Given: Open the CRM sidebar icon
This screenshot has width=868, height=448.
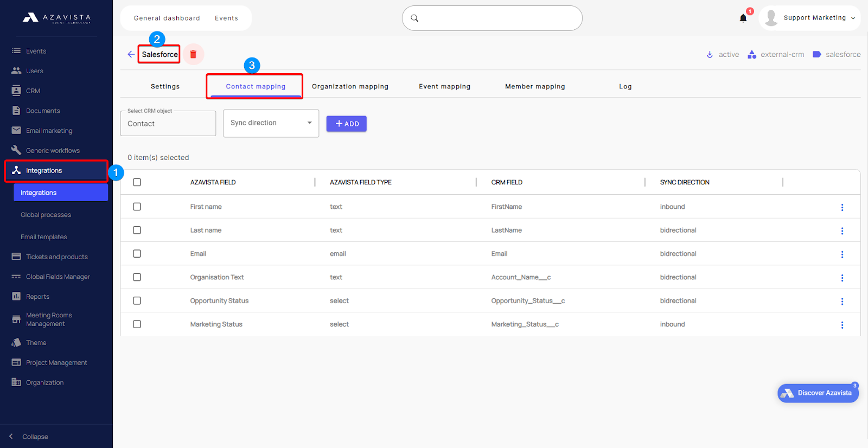Looking at the screenshot, I should click(x=16, y=91).
